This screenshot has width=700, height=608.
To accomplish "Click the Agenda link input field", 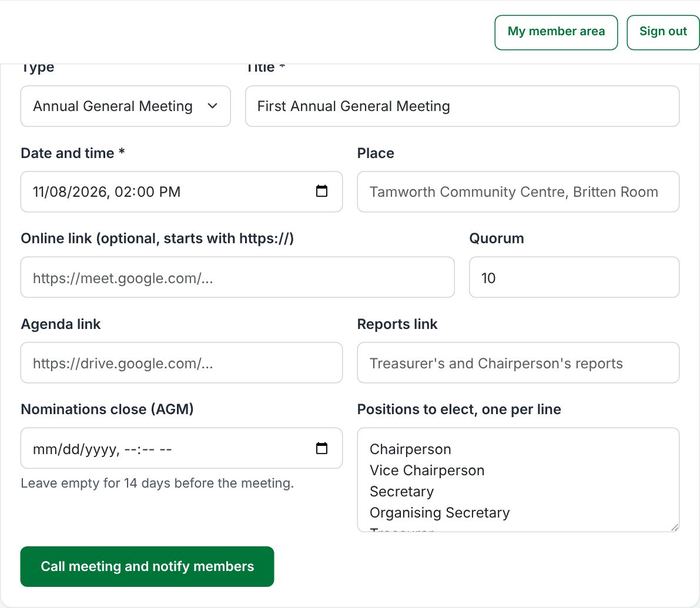I will [181, 362].
